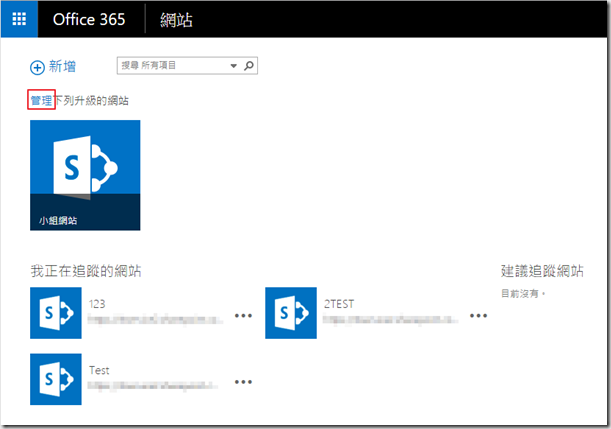Viewport: 611px width, 429px height.
Task: Click the 管理 link
Action: [x=41, y=101]
